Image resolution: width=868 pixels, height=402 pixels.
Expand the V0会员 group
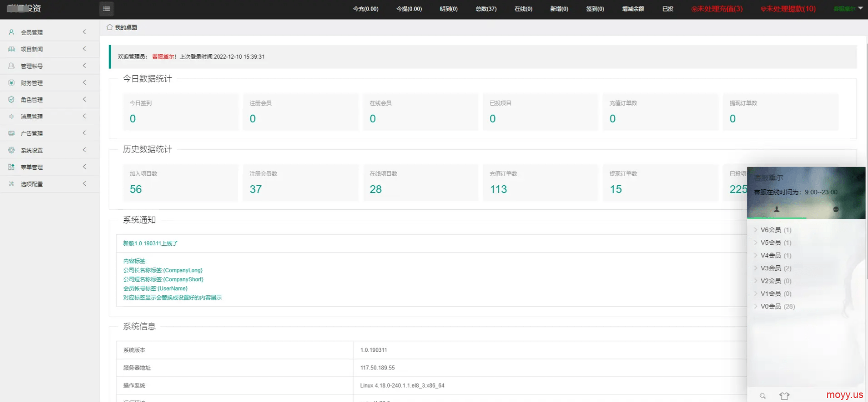774,306
